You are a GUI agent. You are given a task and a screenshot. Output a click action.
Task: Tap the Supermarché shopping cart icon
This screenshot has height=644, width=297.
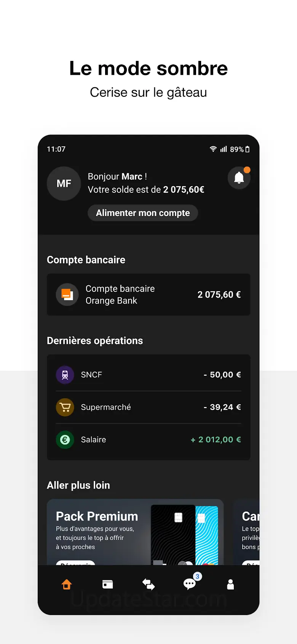pyautogui.click(x=65, y=407)
